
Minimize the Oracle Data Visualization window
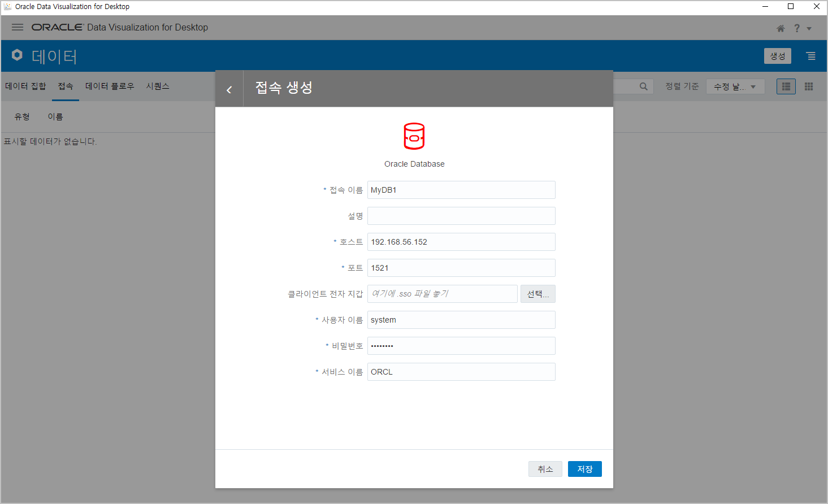[765, 7]
